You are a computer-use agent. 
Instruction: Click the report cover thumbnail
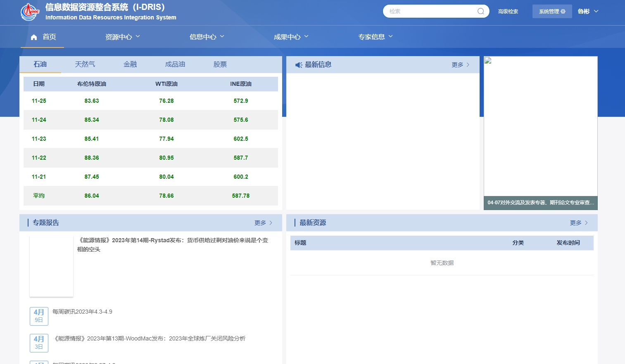click(x=51, y=266)
